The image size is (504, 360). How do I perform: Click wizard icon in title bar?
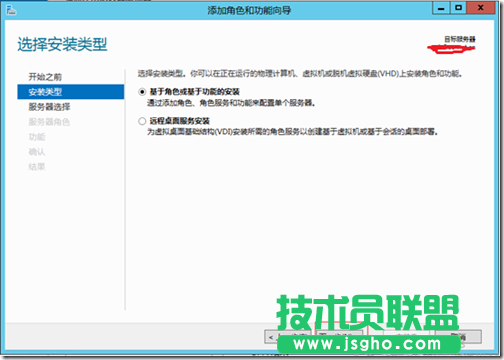(x=11, y=10)
